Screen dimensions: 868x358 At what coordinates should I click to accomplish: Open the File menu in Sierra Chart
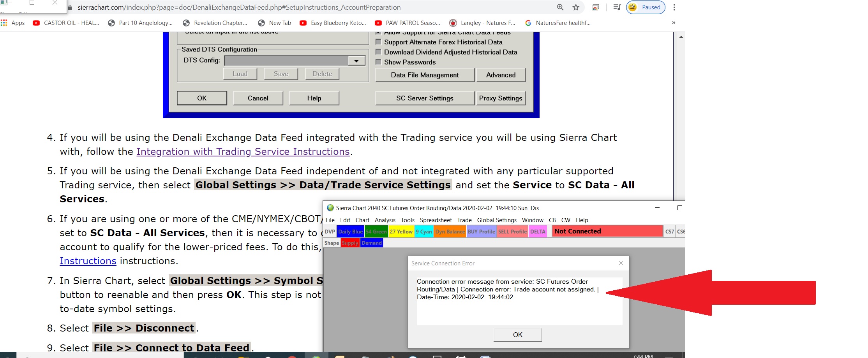330,220
